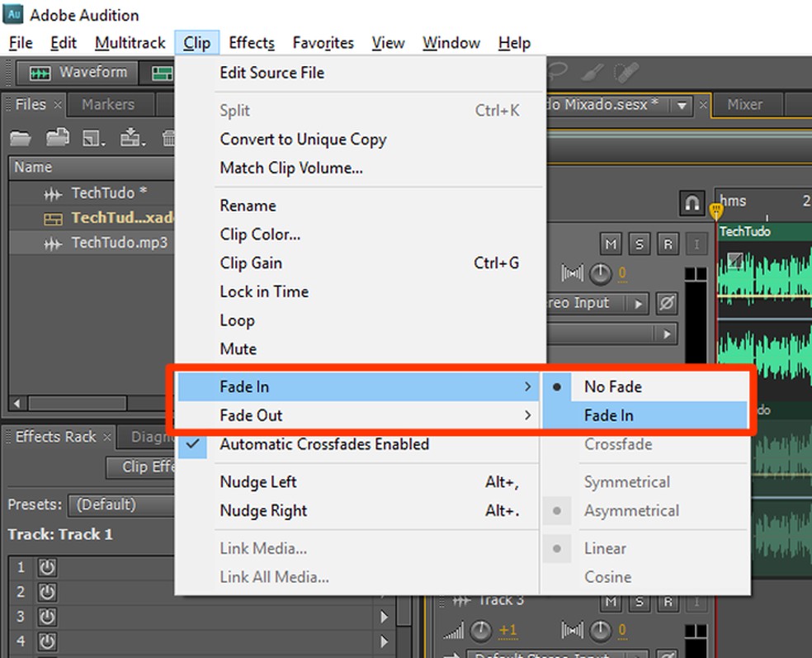The image size is (812, 658).
Task: Expand effects slot 3 arrow menu
Action: (x=385, y=617)
